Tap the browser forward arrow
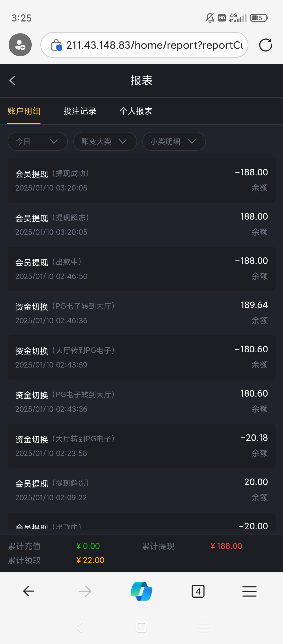 click(85, 591)
